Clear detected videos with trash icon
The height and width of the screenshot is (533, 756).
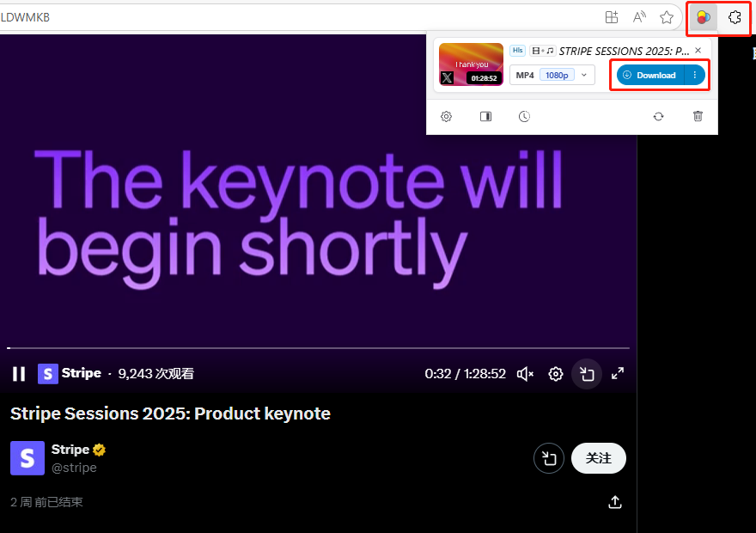click(698, 116)
